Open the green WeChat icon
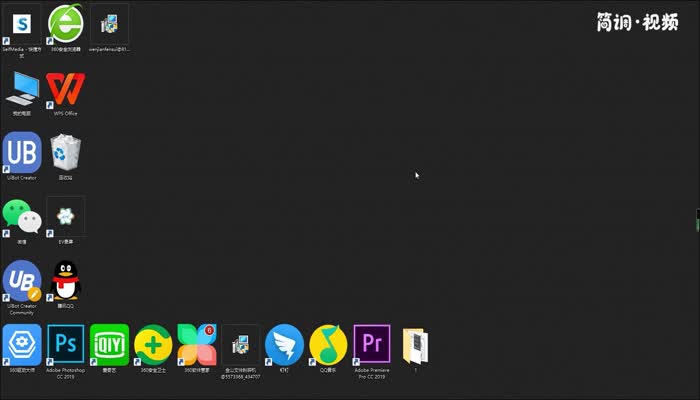This screenshot has width=700, height=400. pyautogui.click(x=21, y=216)
